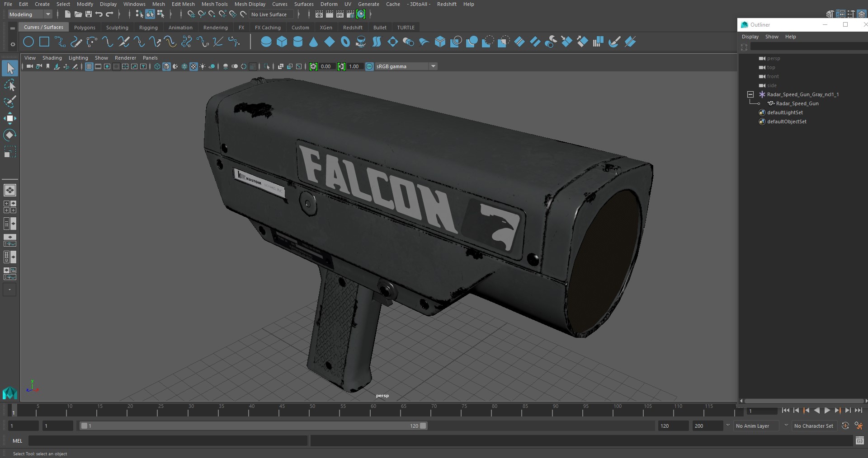The height and width of the screenshot is (458, 868).
Task: Switch to the Redshift shelf tab
Action: [353, 28]
